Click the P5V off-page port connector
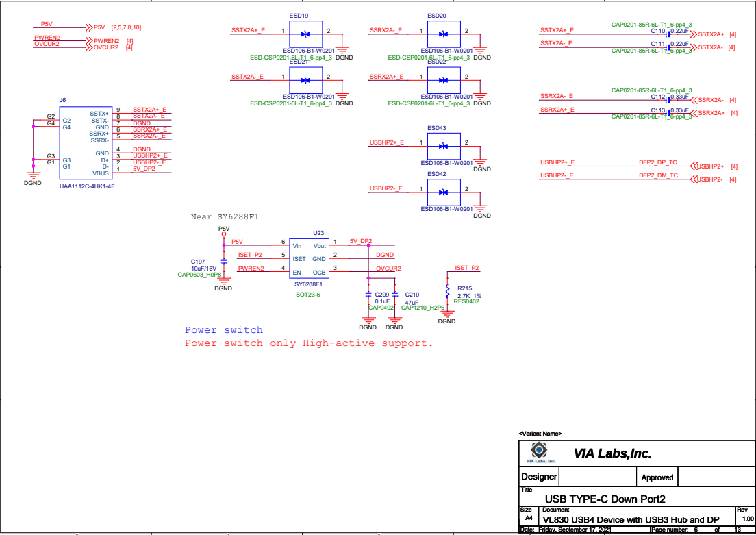The width and height of the screenshot is (756, 535). coord(89,27)
